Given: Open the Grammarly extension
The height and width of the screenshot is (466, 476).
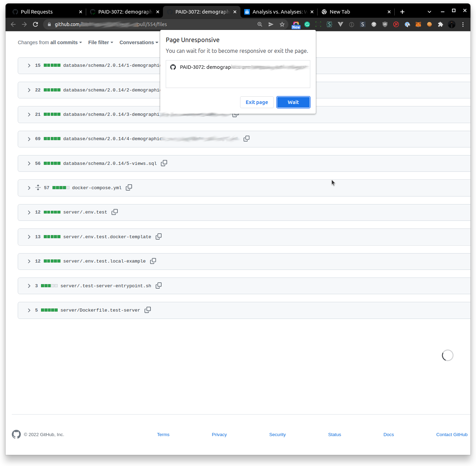Looking at the screenshot, I should (x=307, y=24).
